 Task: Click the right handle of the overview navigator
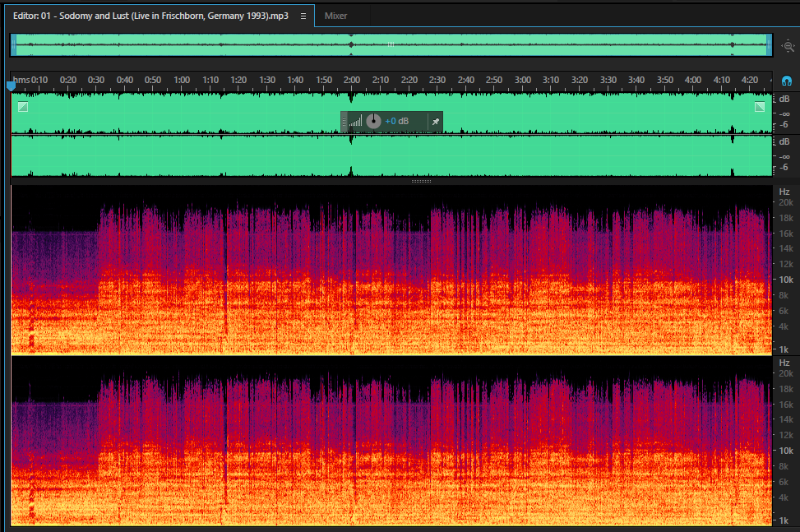[769, 45]
